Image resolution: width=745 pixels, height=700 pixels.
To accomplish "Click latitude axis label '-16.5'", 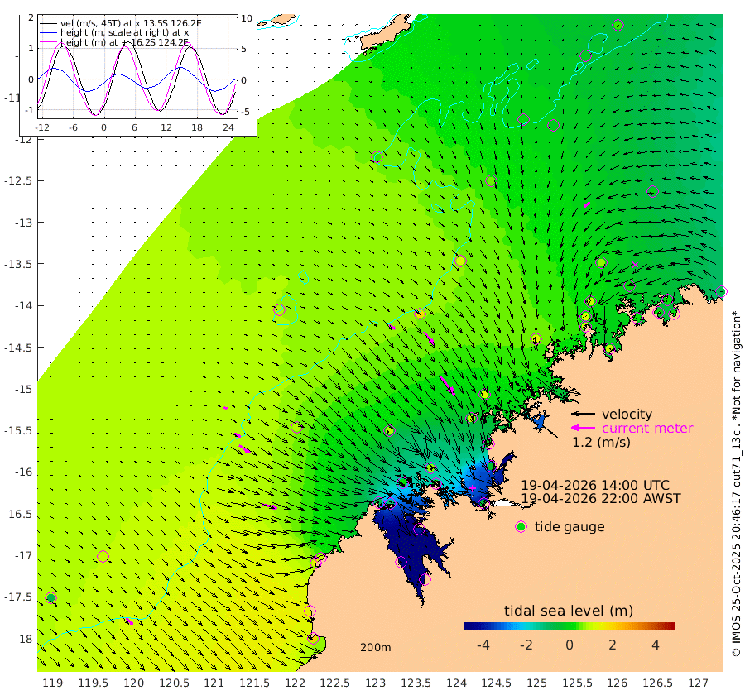I will point(17,515).
